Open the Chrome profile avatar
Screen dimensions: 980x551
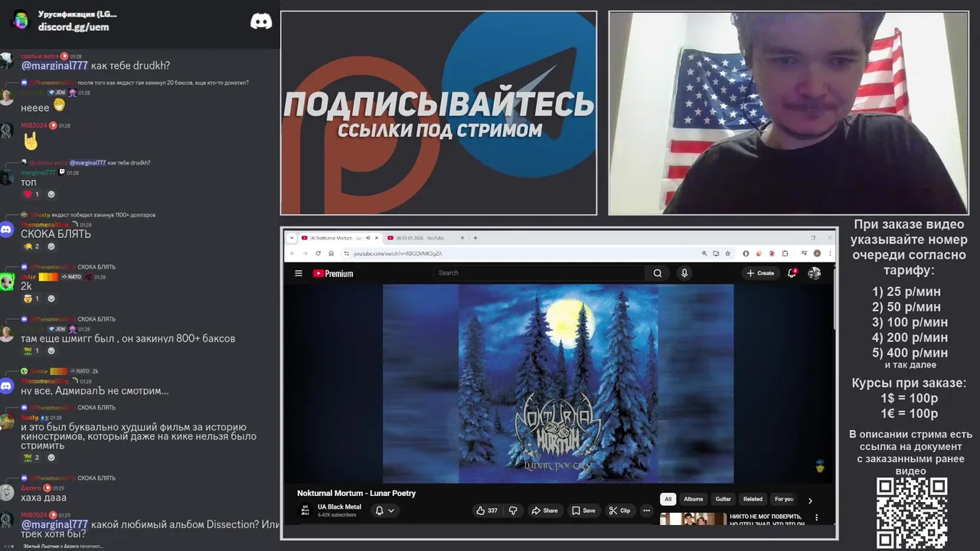(x=817, y=253)
